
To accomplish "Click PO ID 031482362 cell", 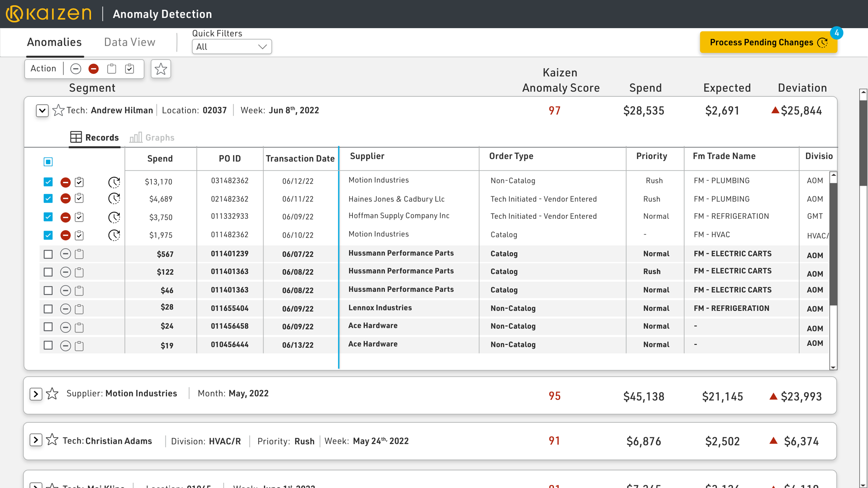I will tap(230, 181).
